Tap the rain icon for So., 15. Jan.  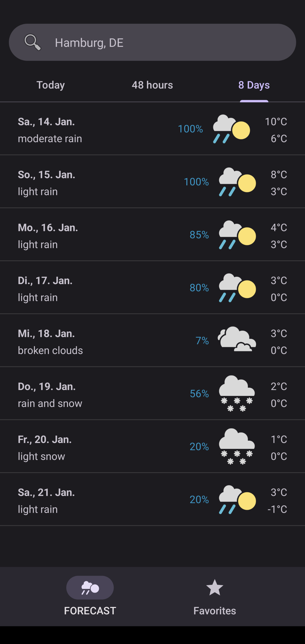237,182
